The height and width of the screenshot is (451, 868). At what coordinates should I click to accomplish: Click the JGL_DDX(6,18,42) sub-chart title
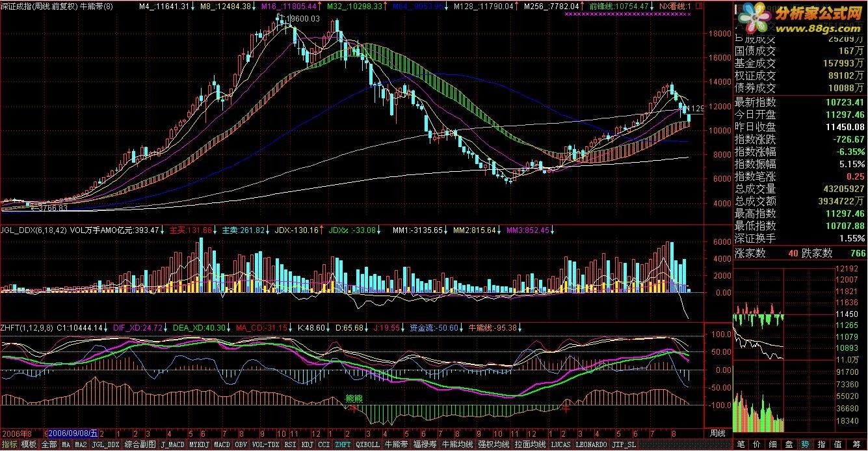coord(33,230)
